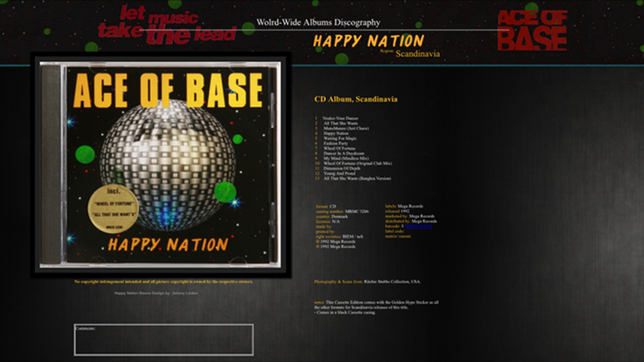The height and width of the screenshot is (362, 644).
Task: Click inside the Comments box
Action: (163, 340)
